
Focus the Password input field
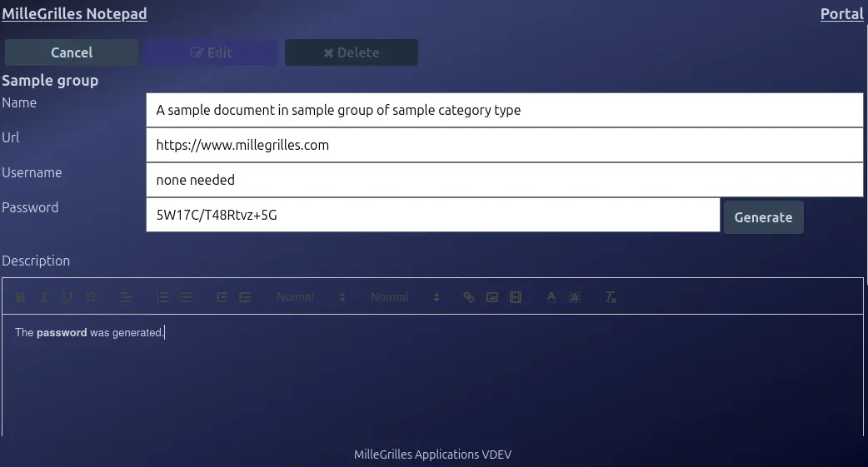click(x=433, y=215)
